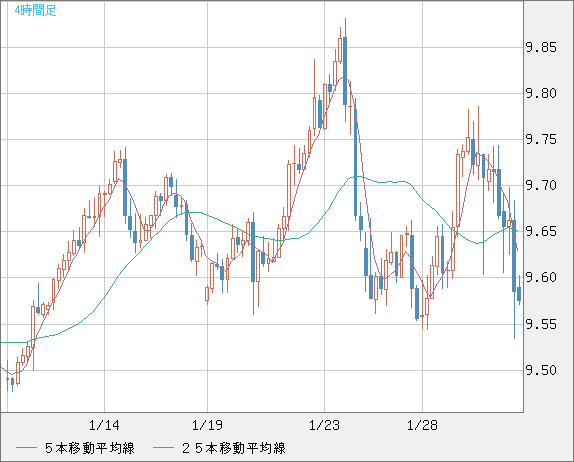Click the 9.85 price axis label

541,47
